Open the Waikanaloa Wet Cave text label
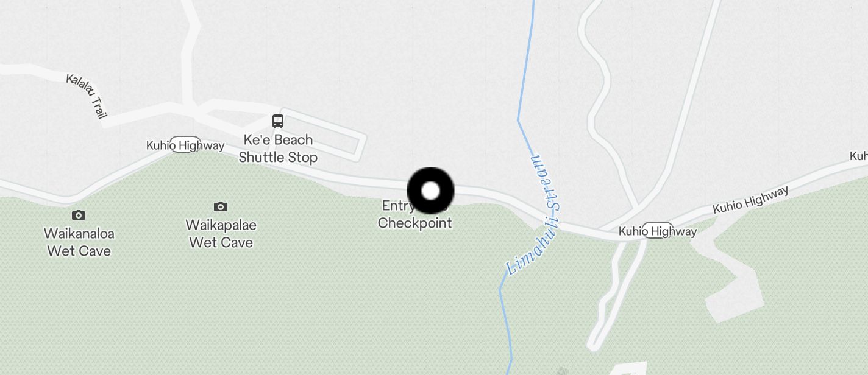The width and height of the screenshot is (868, 375). click(79, 242)
